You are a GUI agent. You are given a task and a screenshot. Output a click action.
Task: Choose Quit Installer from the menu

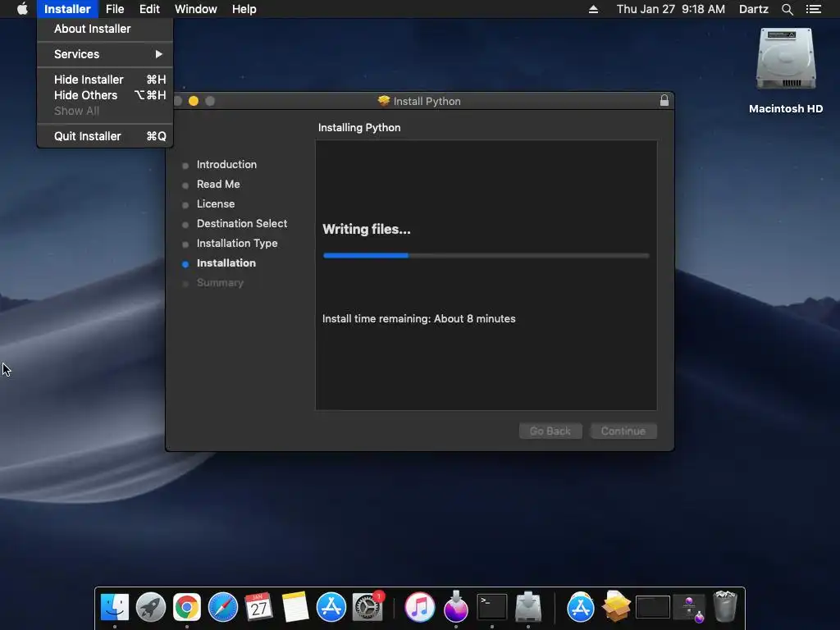(105, 136)
